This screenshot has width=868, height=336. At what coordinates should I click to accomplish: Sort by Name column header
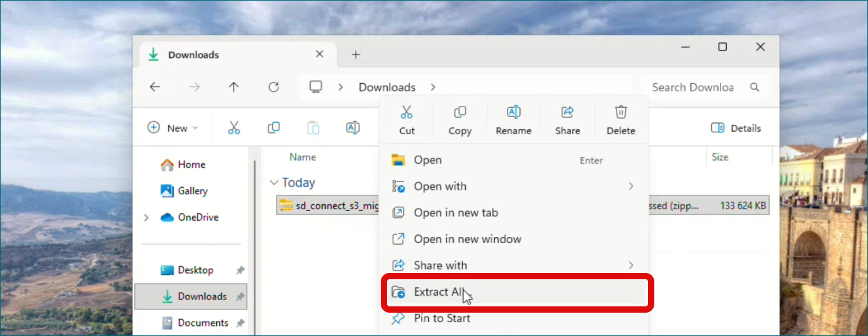click(303, 157)
